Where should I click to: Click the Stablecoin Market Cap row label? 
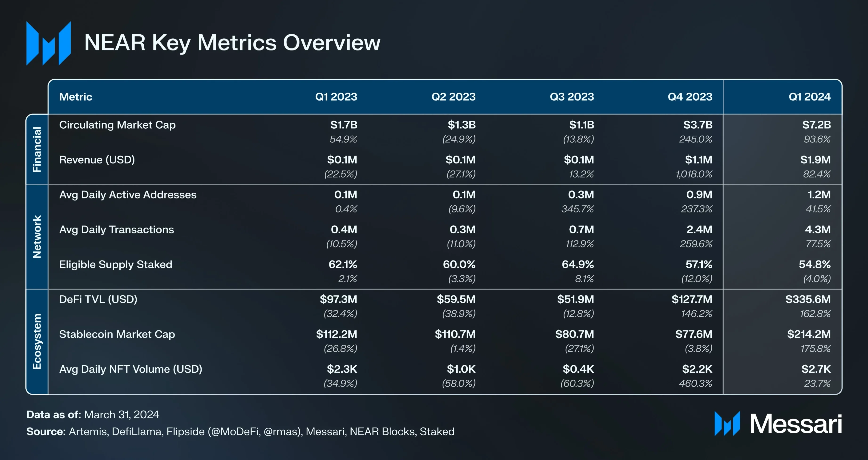[x=117, y=334]
